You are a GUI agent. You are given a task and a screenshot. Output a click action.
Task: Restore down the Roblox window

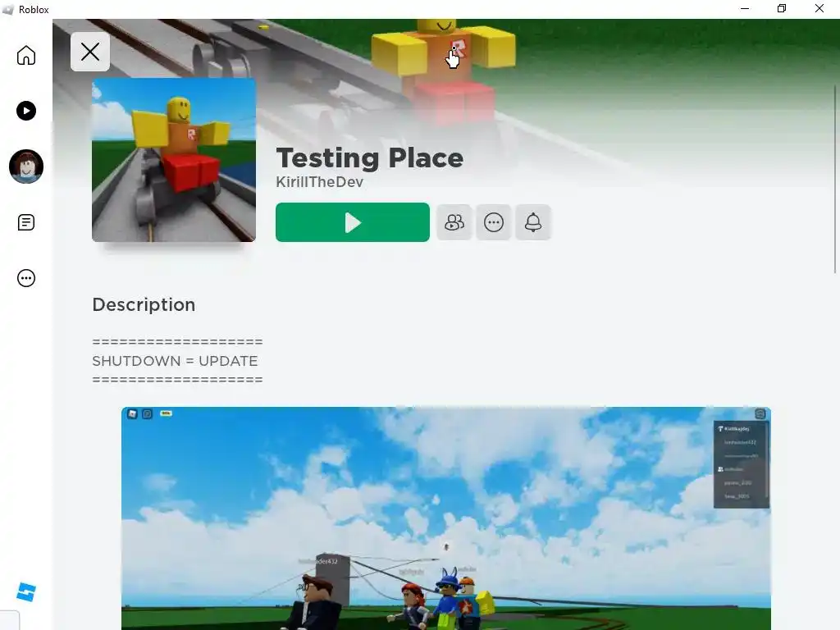(x=782, y=8)
